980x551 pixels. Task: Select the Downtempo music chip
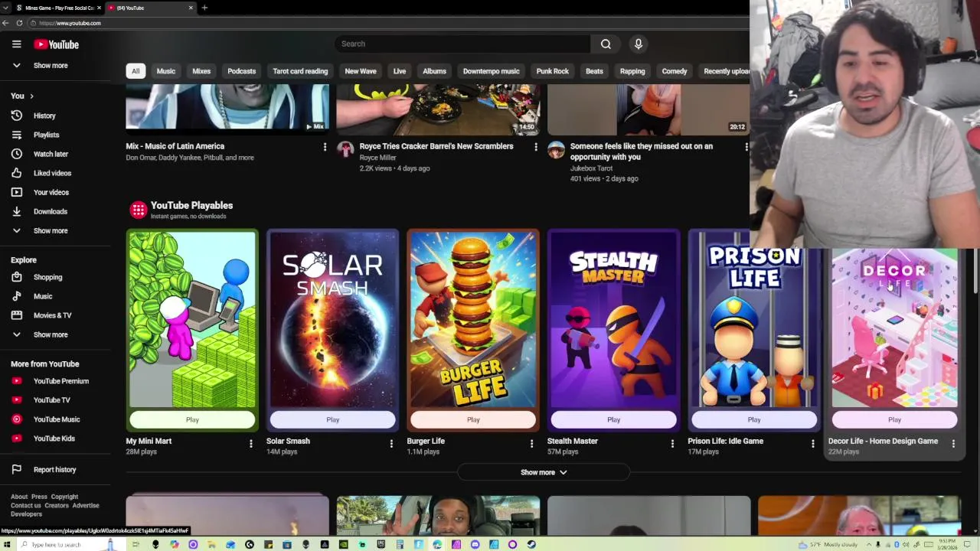click(491, 71)
